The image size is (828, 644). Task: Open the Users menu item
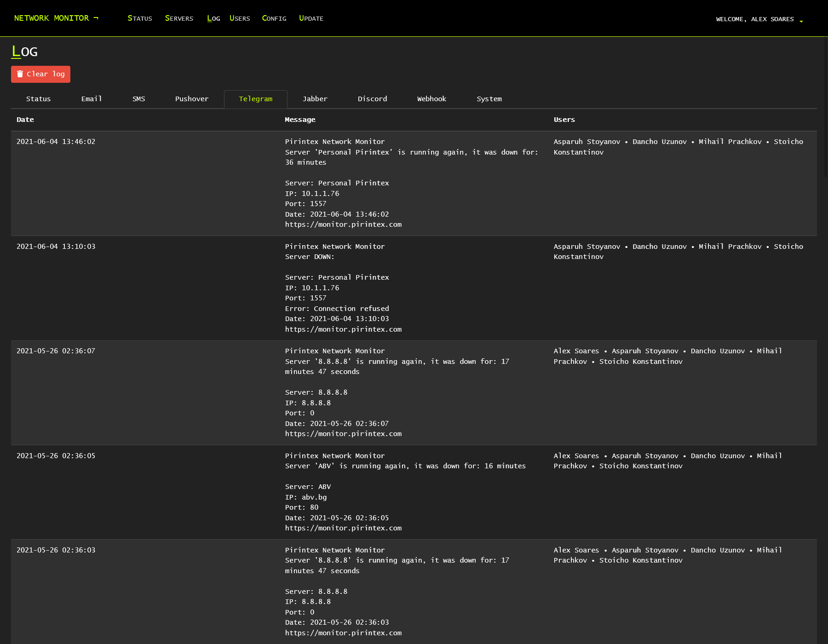(x=240, y=18)
